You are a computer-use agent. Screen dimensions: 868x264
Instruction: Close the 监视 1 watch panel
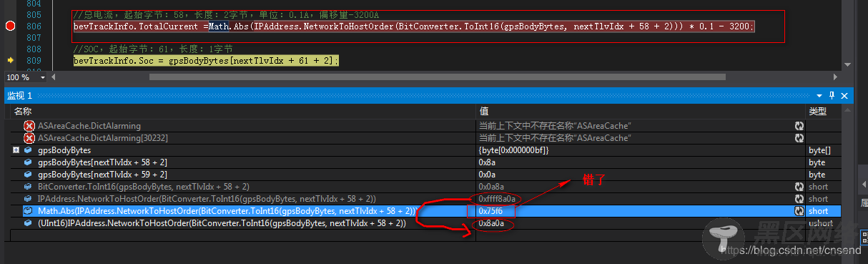[844, 95]
